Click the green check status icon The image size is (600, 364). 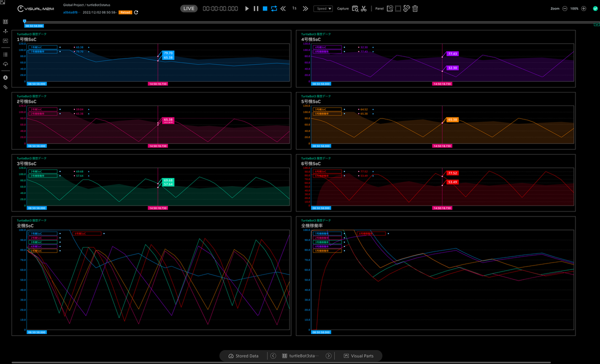(x=594, y=8)
